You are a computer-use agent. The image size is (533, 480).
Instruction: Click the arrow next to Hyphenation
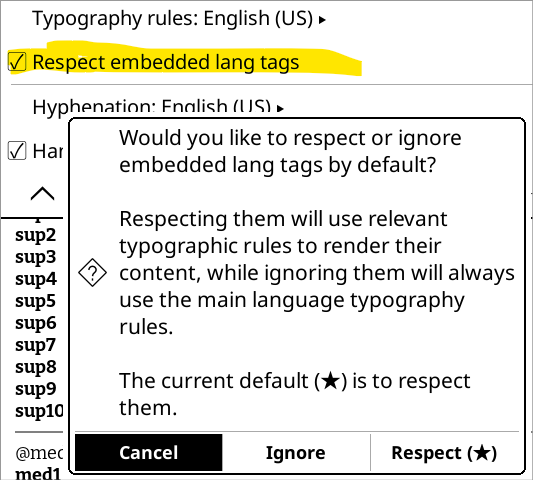(x=280, y=109)
